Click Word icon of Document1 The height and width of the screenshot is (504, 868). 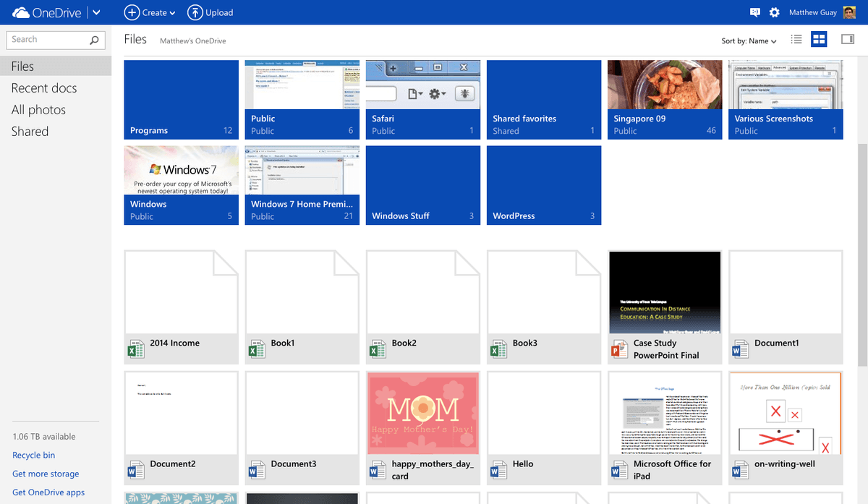(x=739, y=350)
